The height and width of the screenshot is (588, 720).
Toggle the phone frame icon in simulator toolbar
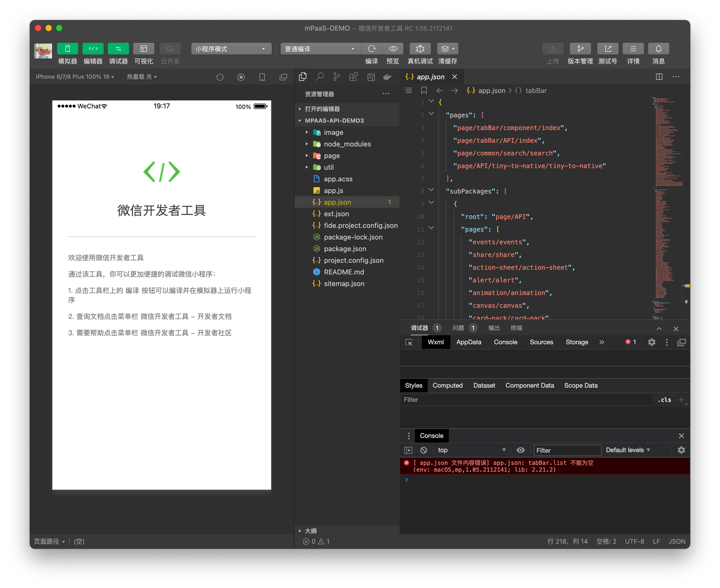coord(262,77)
